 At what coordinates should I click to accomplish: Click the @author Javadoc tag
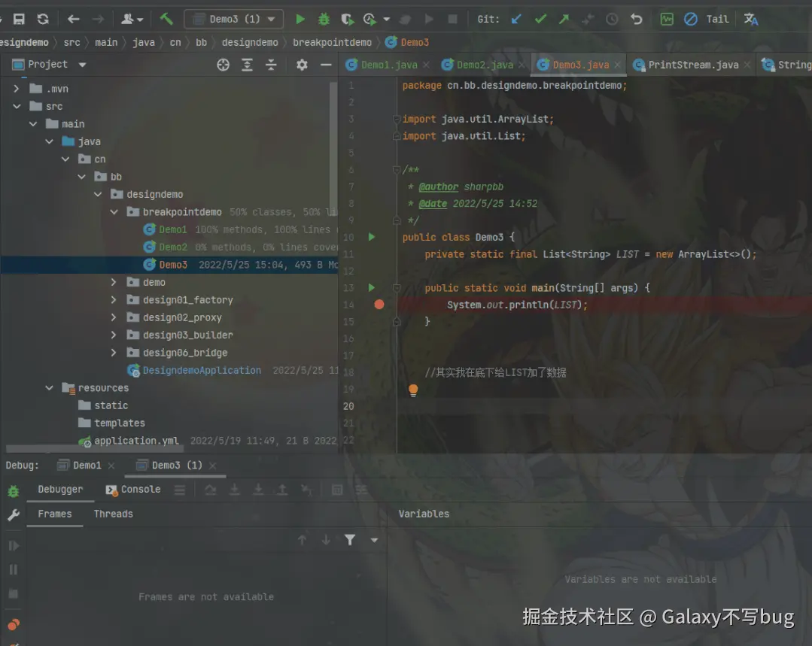pos(439,187)
